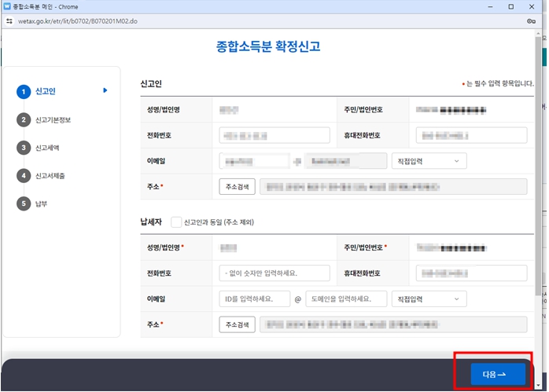Click 신고인 성명/법인명 label

click(x=163, y=109)
